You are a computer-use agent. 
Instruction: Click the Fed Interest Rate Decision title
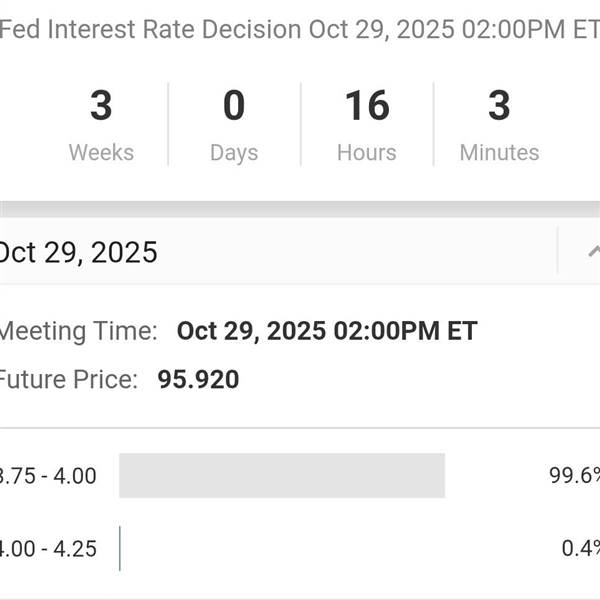pyautogui.click(x=299, y=29)
